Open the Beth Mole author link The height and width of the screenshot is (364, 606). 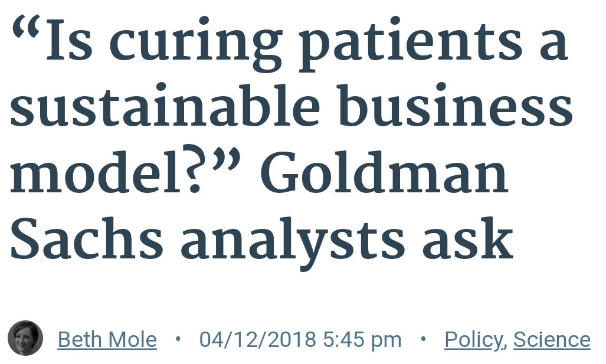click(107, 340)
